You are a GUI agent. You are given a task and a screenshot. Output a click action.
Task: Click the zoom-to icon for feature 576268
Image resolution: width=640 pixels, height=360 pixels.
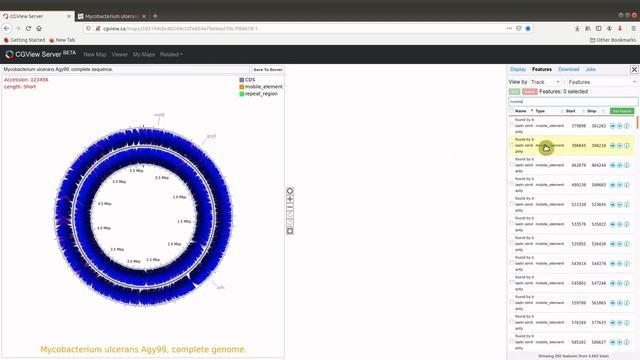[620, 322]
